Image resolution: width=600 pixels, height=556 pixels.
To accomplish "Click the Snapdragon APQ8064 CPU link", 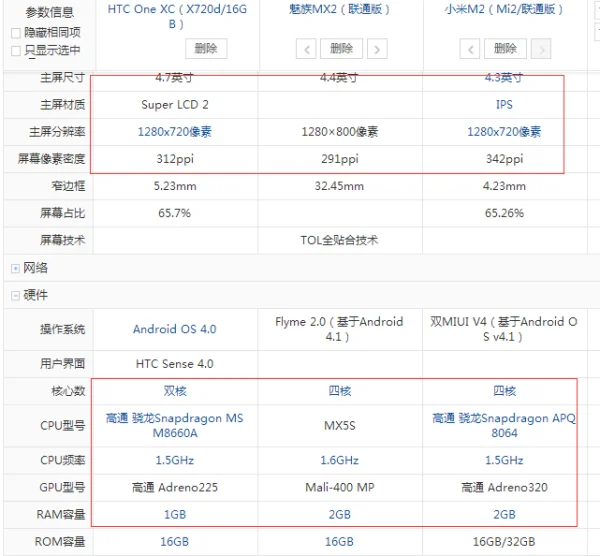I will (x=504, y=426).
